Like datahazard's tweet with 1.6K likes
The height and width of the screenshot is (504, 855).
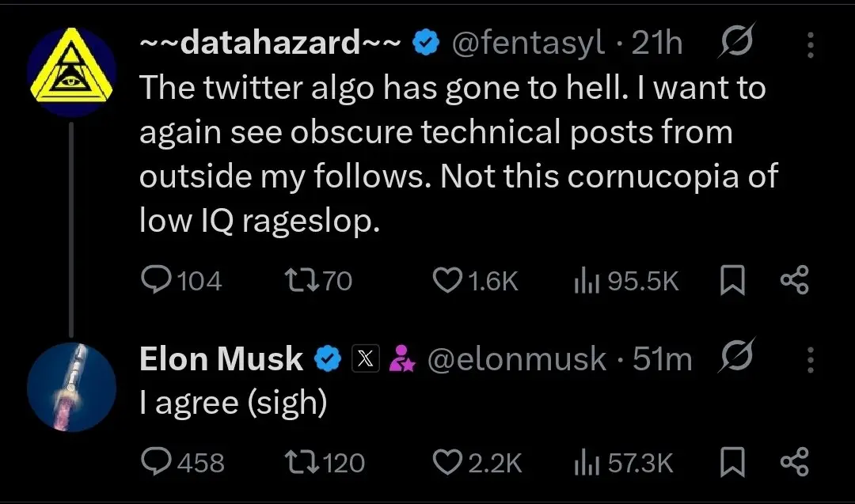pyautogui.click(x=450, y=281)
